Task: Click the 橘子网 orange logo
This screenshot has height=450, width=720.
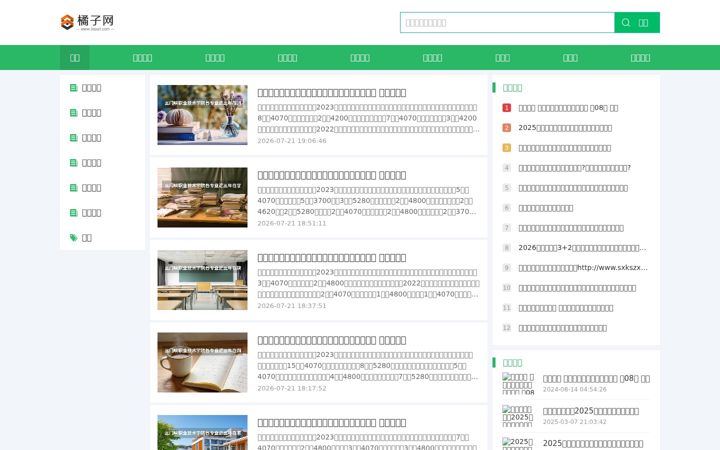Action: (x=87, y=22)
